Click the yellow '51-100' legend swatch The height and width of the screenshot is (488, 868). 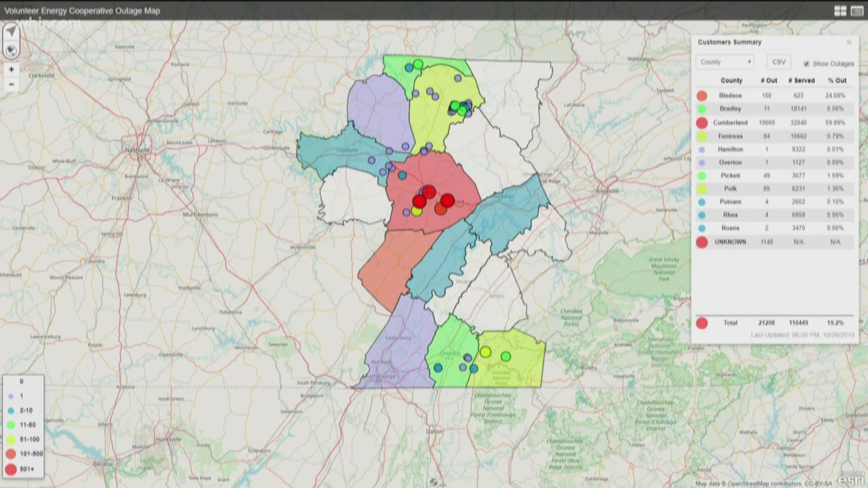(11, 440)
